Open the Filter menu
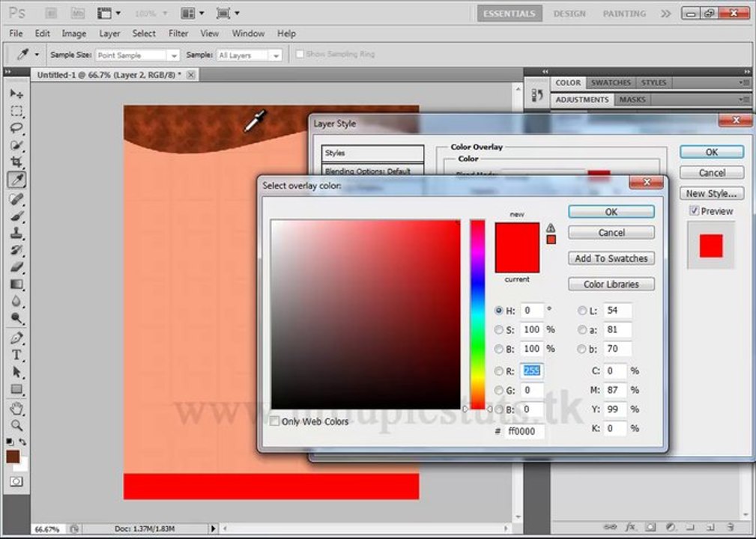 coord(178,33)
